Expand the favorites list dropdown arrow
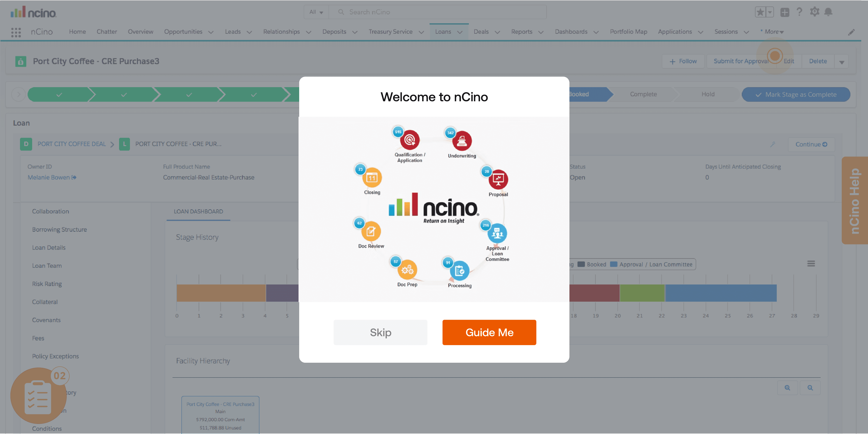This screenshot has height=434, width=868. coord(770,12)
